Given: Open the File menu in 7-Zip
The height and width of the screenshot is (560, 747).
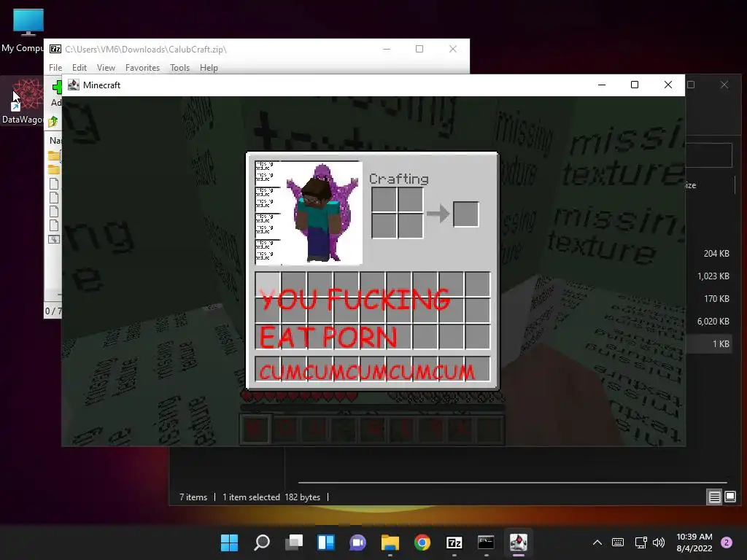Looking at the screenshot, I should [x=55, y=68].
